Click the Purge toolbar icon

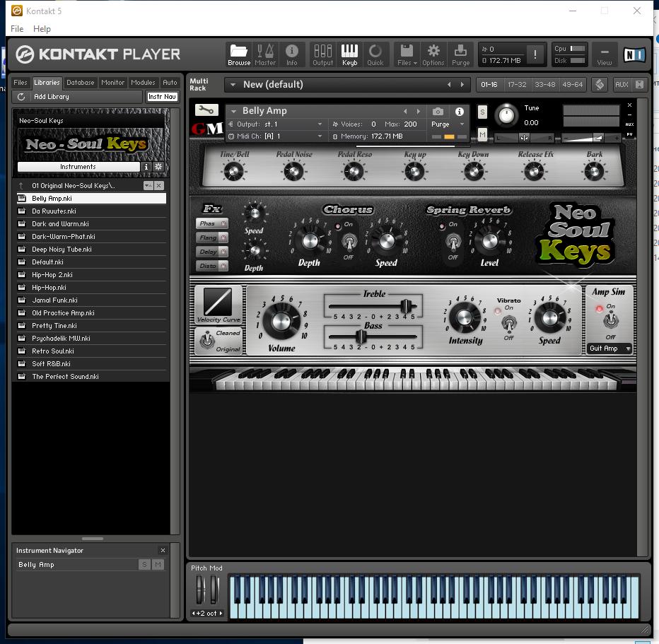coord(460,55)
